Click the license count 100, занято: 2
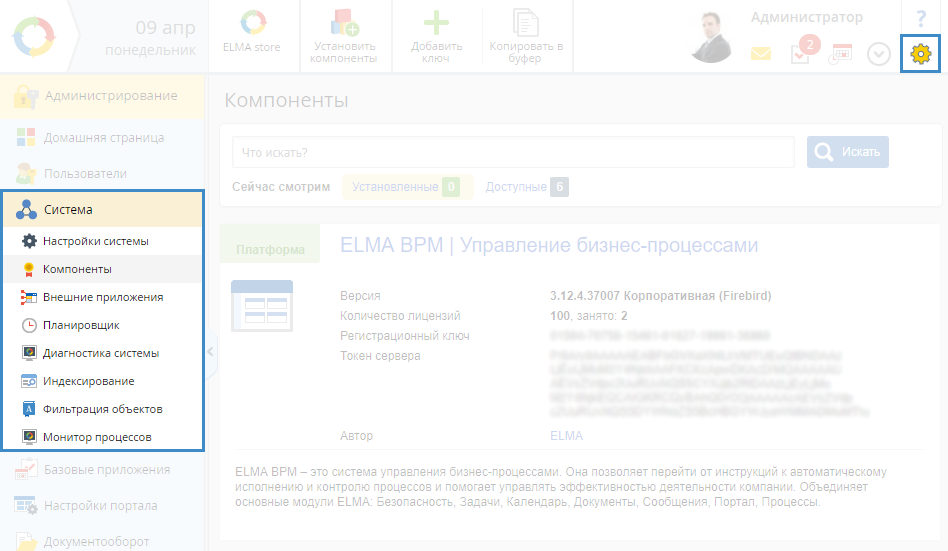 pyautogui.click(x=589, y=316)
